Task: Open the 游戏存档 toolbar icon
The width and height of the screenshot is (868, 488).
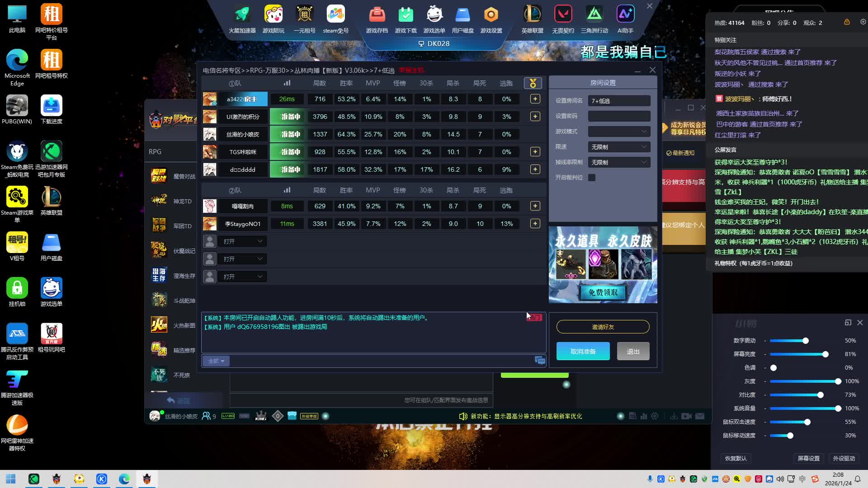Action: 377,15
